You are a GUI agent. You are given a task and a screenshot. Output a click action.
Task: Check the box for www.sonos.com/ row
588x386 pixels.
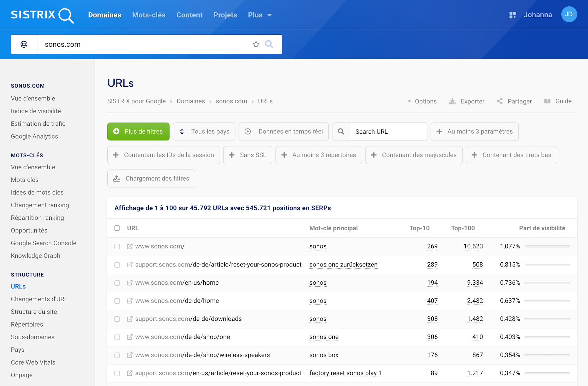coord(117,246)
